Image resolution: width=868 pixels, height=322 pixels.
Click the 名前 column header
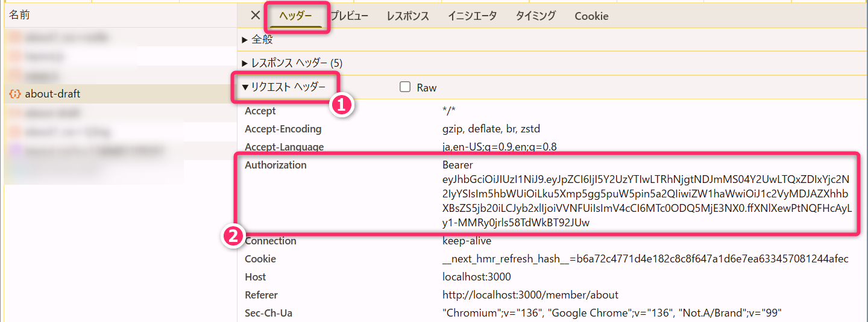tap(19, 16)
